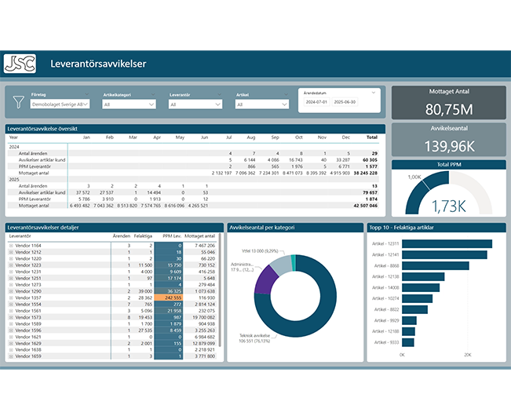Image resolution: width=511 pixels, height=420 pixels.
Task: Click the Artikel - 12188 bar
Action: 408,331
